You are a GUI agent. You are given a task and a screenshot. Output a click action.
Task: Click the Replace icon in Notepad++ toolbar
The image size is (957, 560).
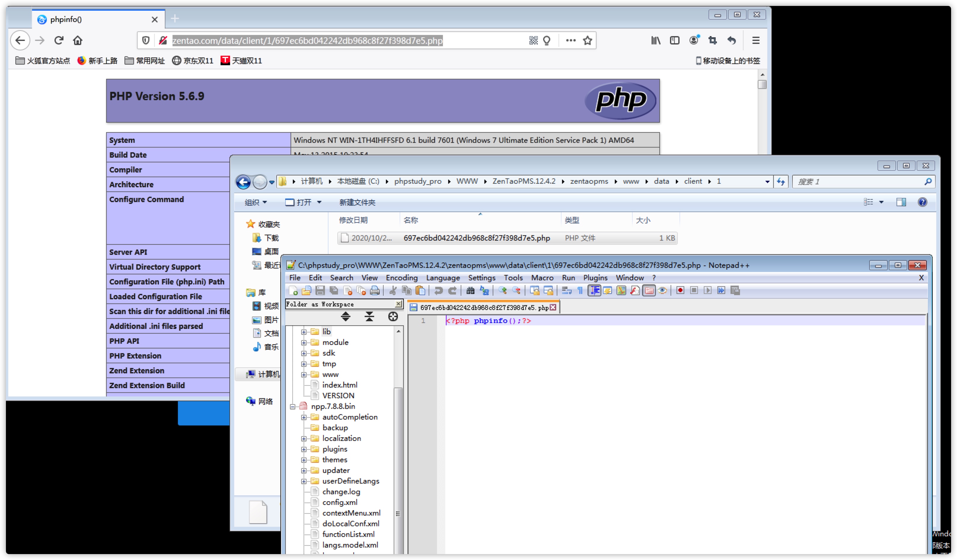pyautogui.click(x=484, y=291)
